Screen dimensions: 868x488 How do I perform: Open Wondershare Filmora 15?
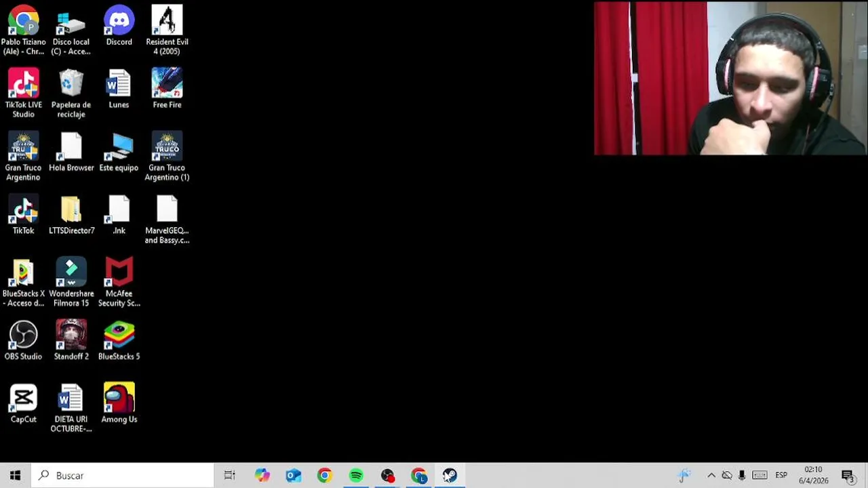point(71,283)
